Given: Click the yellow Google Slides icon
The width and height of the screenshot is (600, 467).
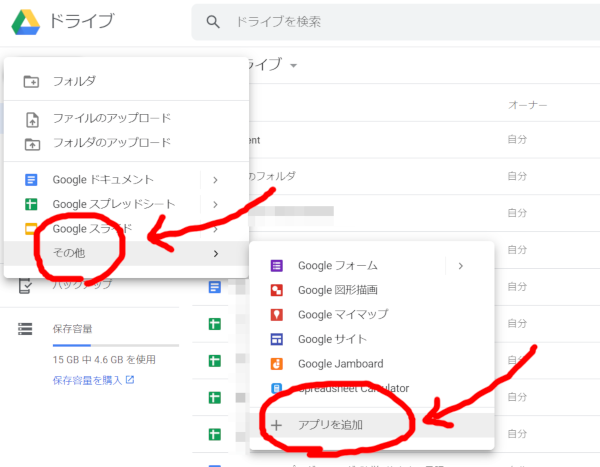Looking at the screenshot, I should (31, 229).
